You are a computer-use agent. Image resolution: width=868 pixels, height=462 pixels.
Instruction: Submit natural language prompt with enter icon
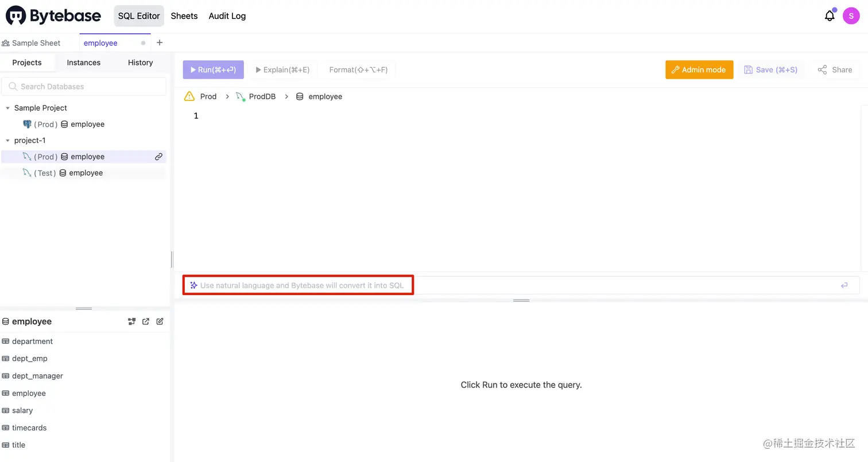(844, 285)
